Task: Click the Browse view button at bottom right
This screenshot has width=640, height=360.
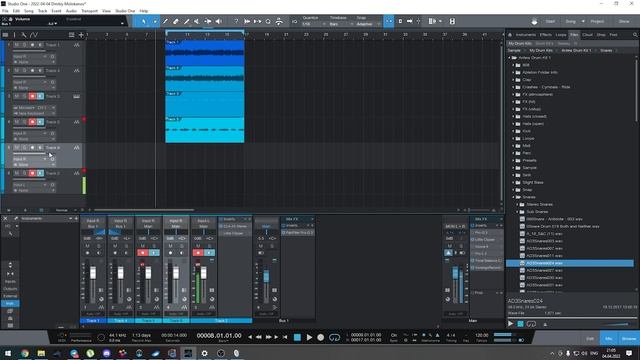Action: coord(629,338)
